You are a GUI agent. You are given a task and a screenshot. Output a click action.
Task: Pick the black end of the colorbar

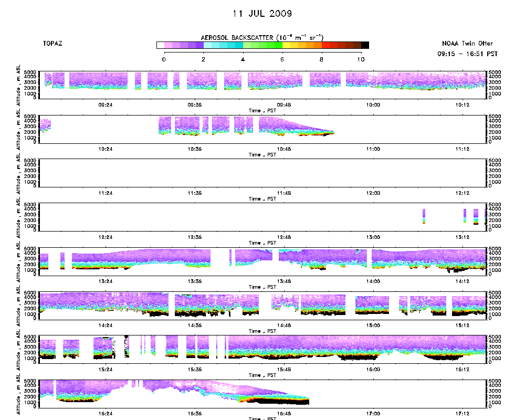pos(365,45)
